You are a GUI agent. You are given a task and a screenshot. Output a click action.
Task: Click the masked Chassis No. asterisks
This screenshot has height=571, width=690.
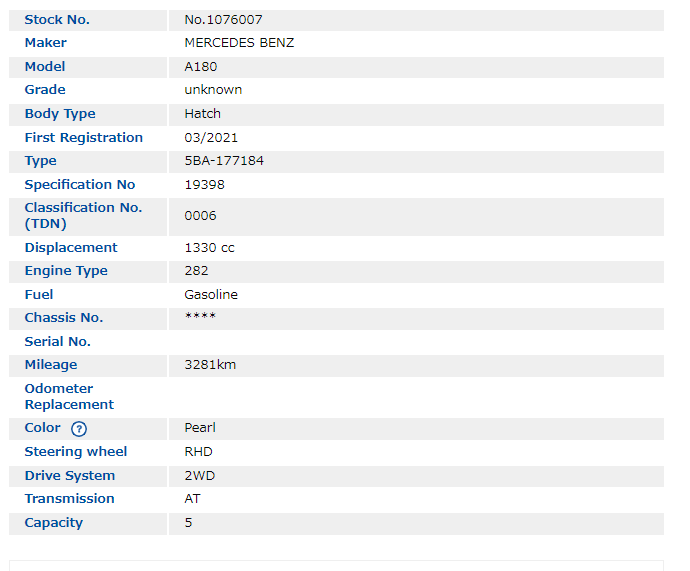200,318
